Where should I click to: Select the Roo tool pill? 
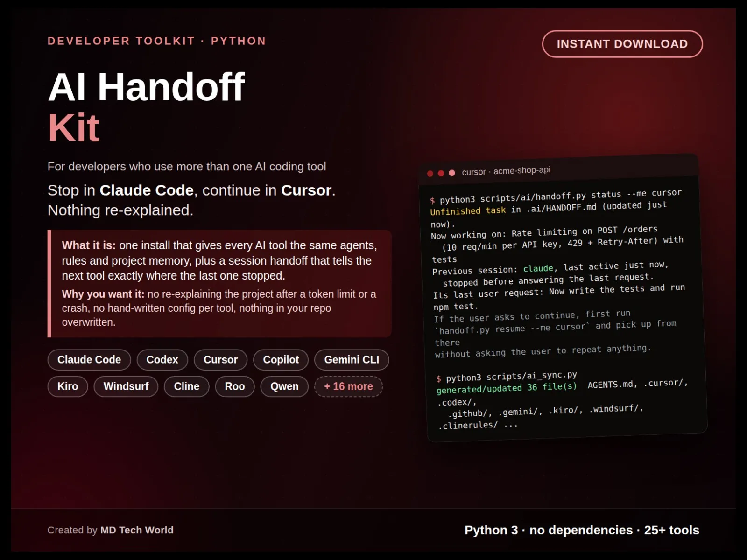234,386
